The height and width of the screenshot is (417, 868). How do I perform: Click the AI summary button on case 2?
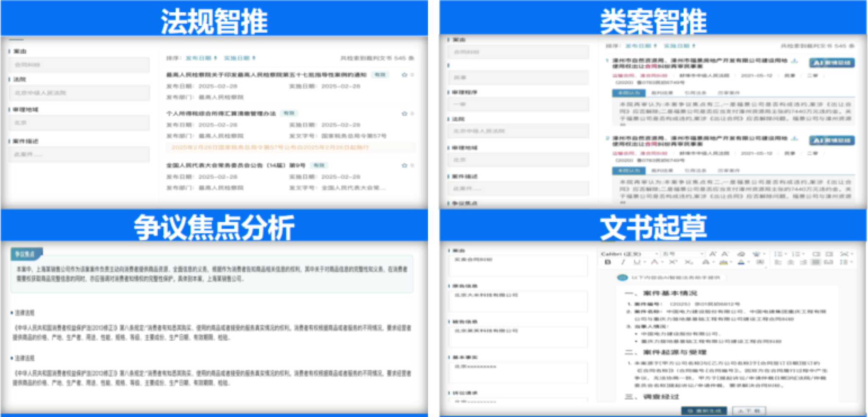pyautogui.click(x=832, y=140)
